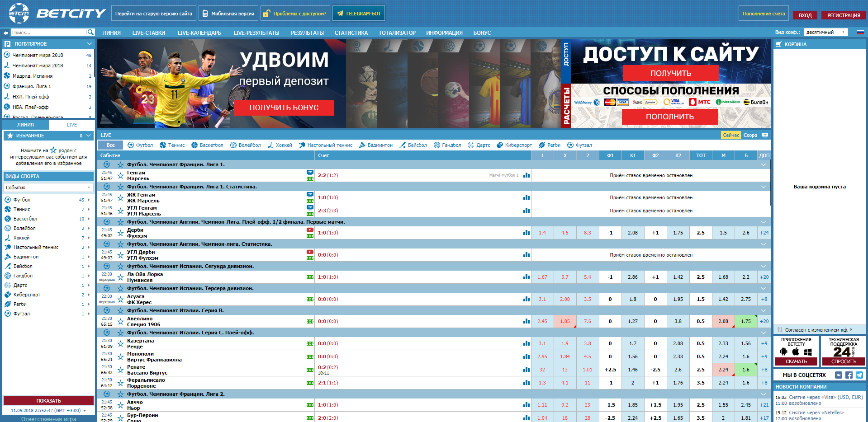Click the ПОКАЗАТЬ button in sidebar

click(x=48, y=401)
